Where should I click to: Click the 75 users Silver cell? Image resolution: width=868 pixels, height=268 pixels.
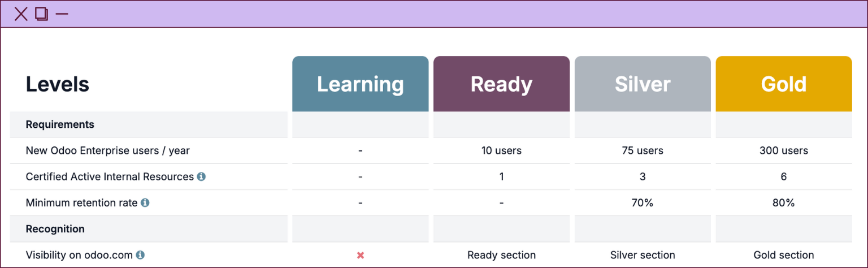point(643,151)
